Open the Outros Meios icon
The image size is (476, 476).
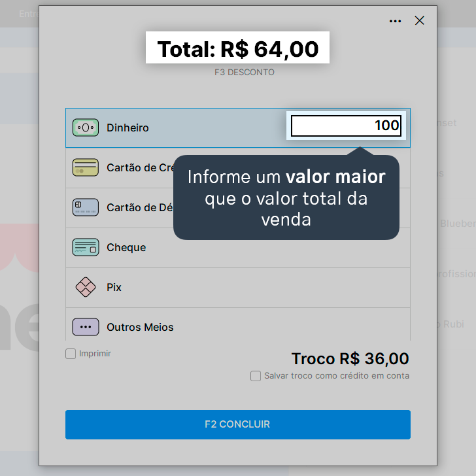coord(86,327)
